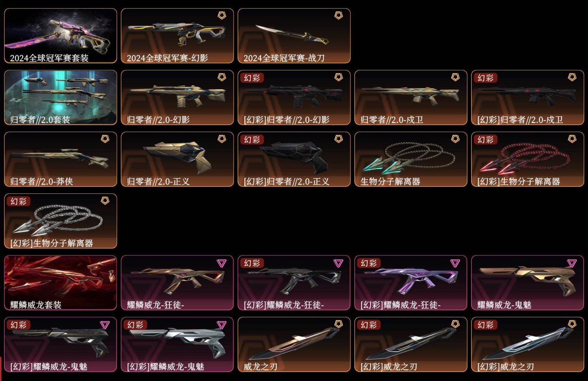Click the 幻彩 badge on [幻彩]归零者//2.0-戍卫
The width and height of the screenshot is (588, 381).
pos(485,78)
